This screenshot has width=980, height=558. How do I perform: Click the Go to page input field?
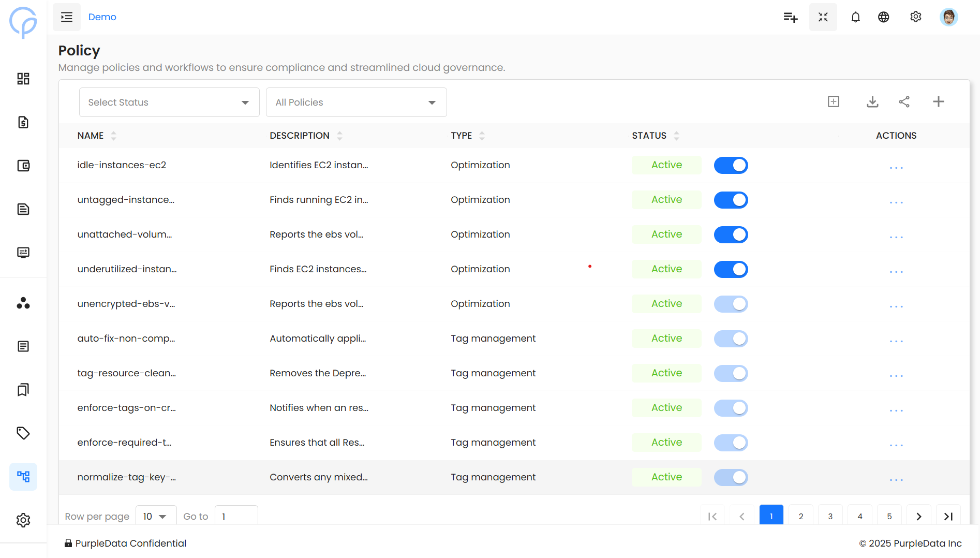tap(236, 516)
